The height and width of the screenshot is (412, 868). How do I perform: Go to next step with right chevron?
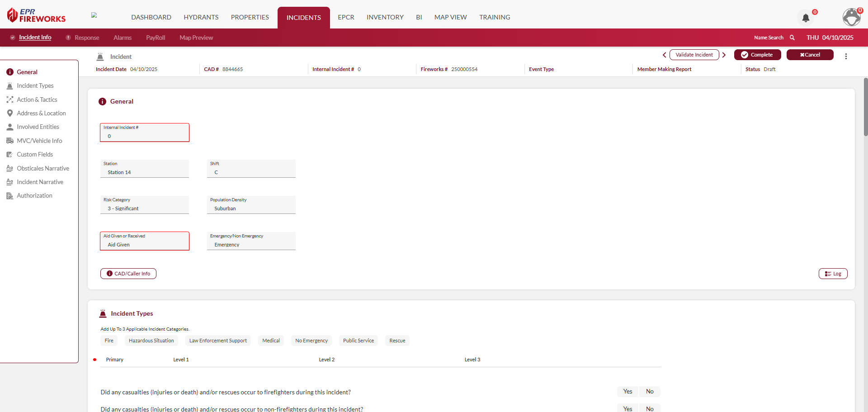point(724,55)
